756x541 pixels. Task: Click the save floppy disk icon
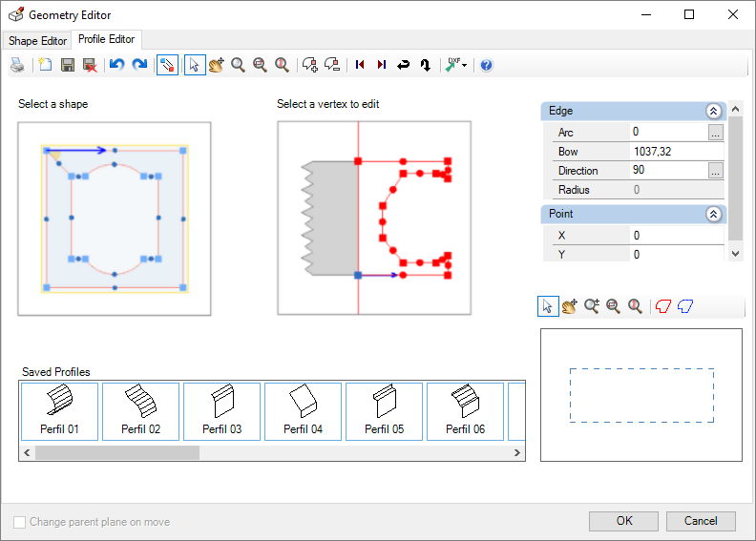(x=68, y=65)
